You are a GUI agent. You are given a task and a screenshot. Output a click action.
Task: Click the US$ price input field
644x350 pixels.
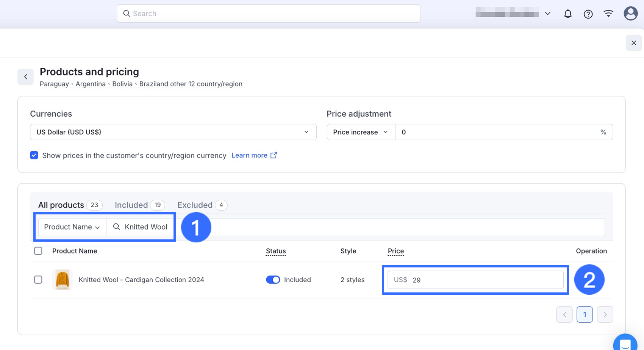(x=485, y=280)
